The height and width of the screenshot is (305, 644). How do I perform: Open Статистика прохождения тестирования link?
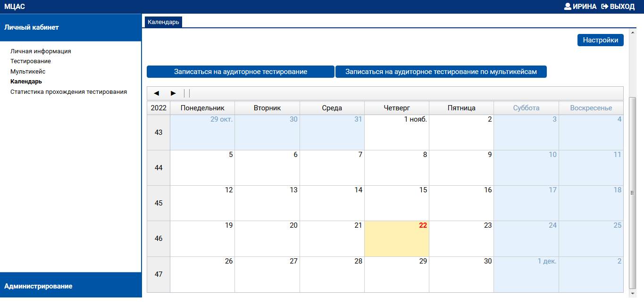[68, 92]
